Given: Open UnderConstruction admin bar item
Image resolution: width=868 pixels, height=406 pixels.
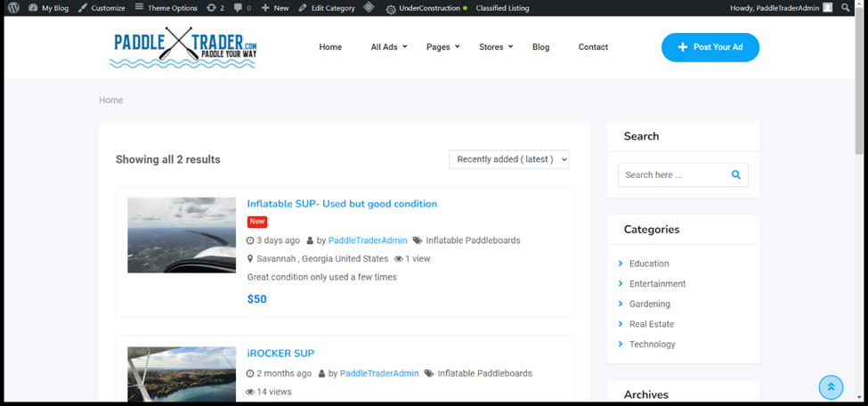Looking at the screenshot, I should pos(426,8).
